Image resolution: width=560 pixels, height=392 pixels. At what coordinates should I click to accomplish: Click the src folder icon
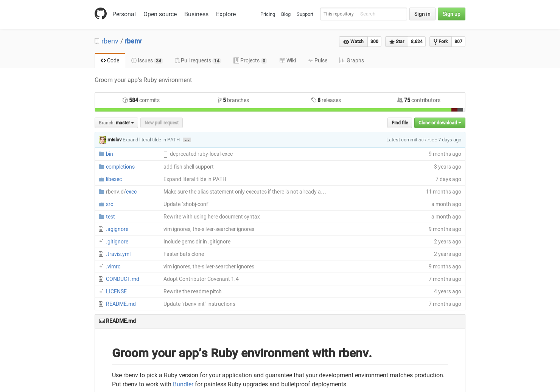pyautogui.click(x=101, y=204)
